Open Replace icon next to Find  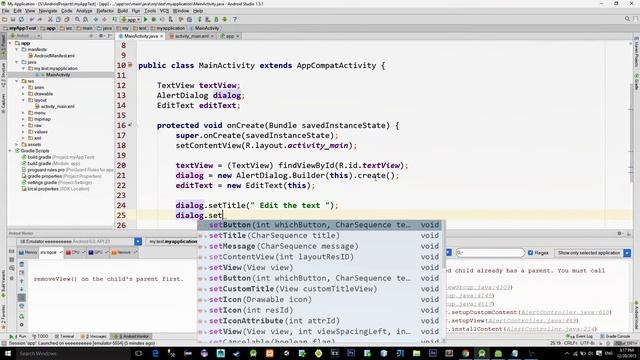(85, 19)
